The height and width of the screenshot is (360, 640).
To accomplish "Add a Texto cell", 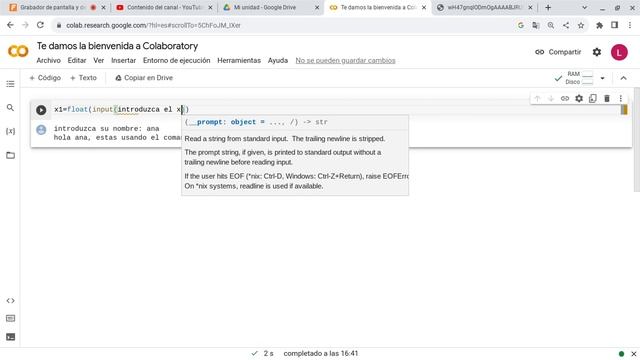I will point(83,78).
